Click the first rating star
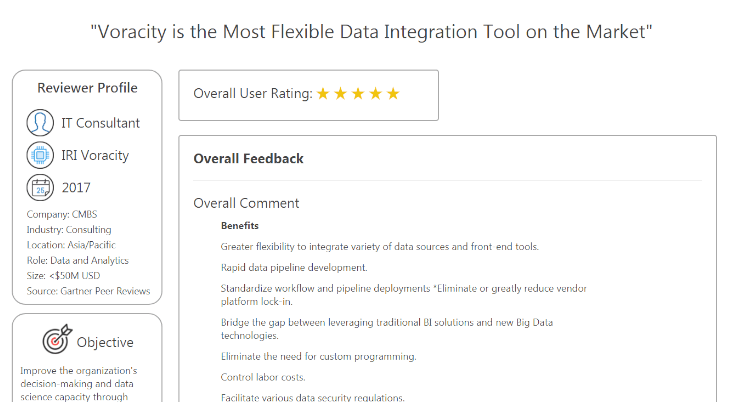 click(x=323, y=94)
